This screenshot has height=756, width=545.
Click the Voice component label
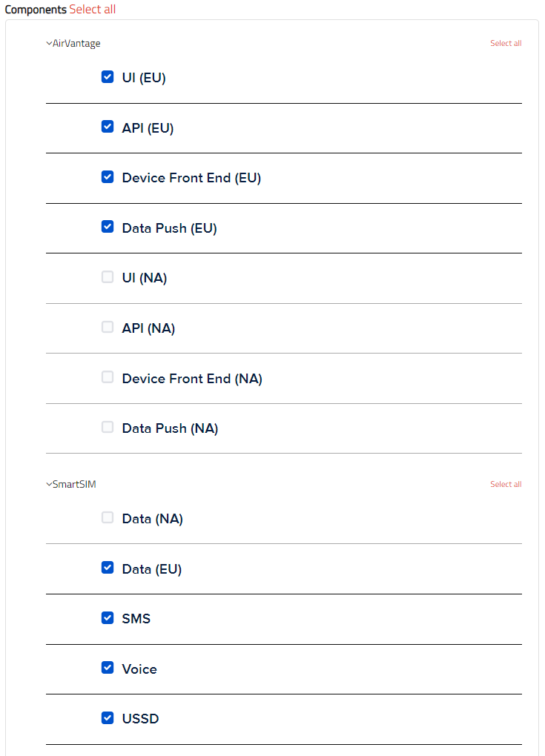click(139, 669)
